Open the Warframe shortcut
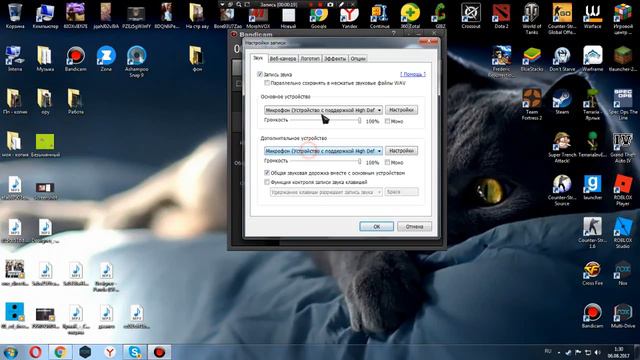This screenshot has height=360, width=640. 592,59
